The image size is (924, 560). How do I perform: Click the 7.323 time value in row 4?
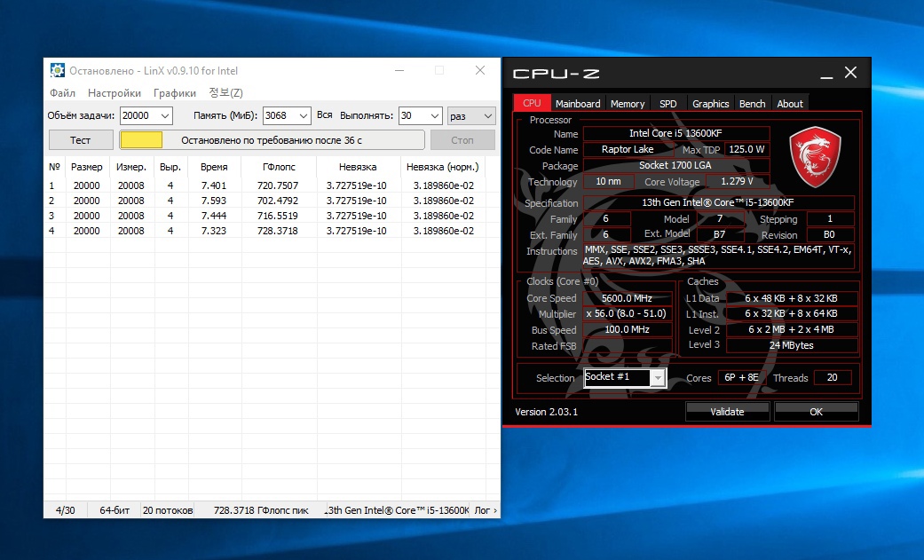point(214,231)
